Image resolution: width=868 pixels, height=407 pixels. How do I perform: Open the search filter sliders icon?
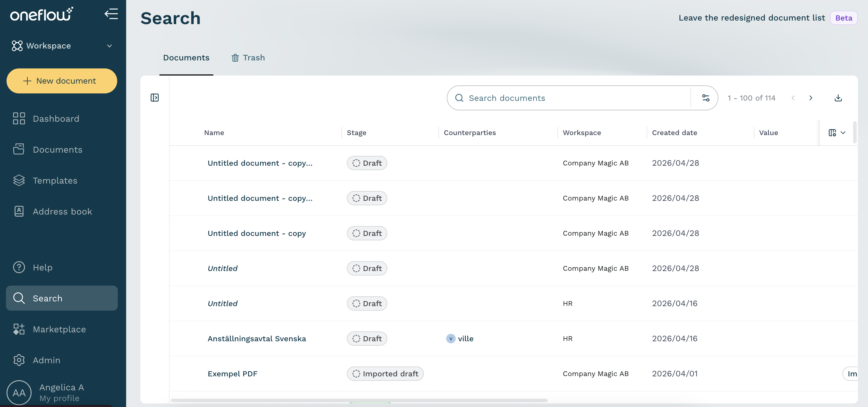pos(706,98)
